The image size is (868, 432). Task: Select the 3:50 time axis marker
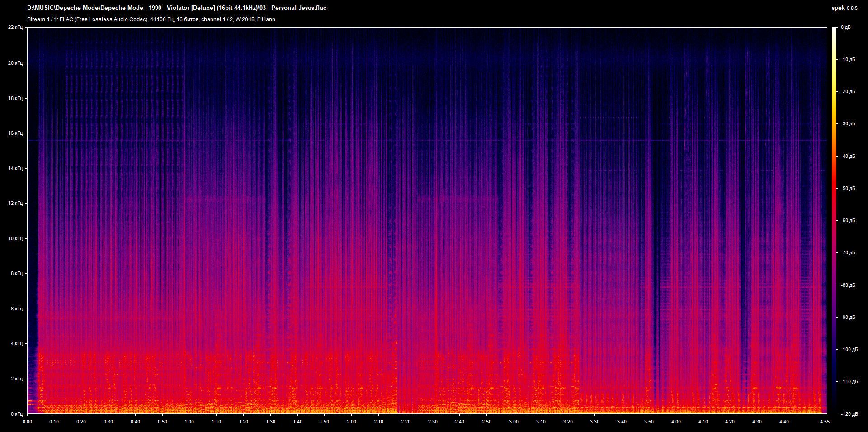click(x=649, y=422)
